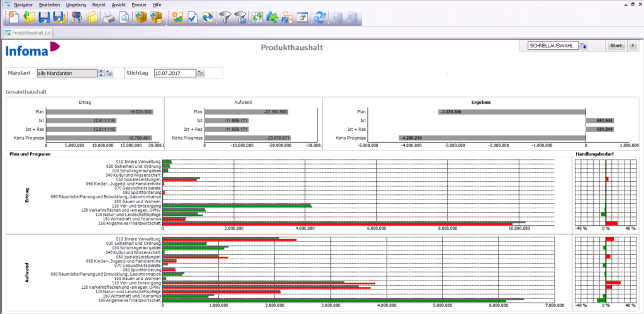Click the open folder toolbar icon
Viewport: 644px width, 314px height.
(29, 17)
